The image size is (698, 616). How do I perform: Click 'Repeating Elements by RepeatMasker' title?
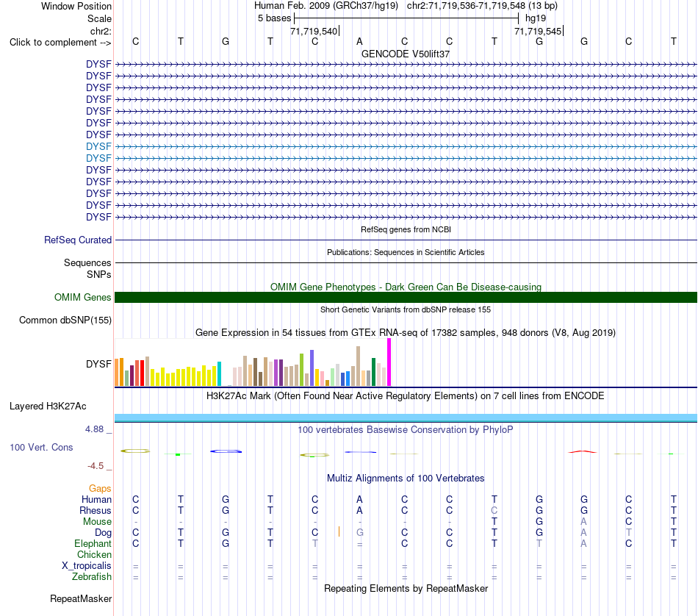click(406, 588)
